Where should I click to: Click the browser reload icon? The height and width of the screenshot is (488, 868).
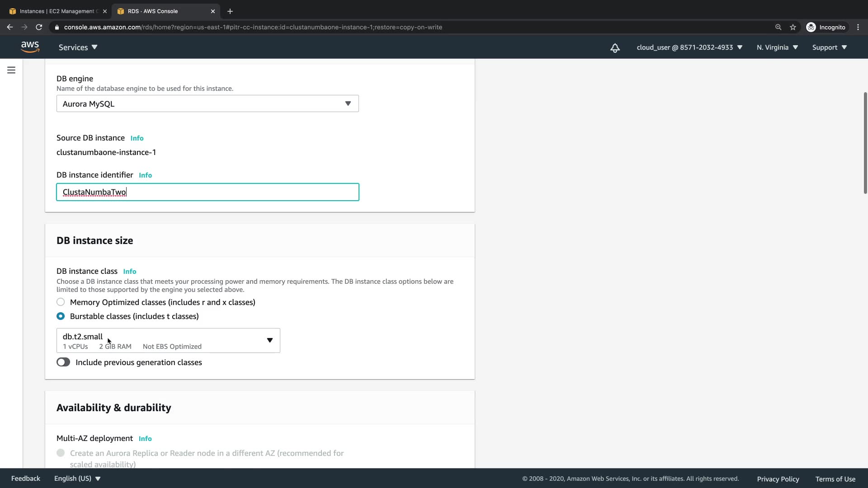pyautogui.click(x=39, y=27)
